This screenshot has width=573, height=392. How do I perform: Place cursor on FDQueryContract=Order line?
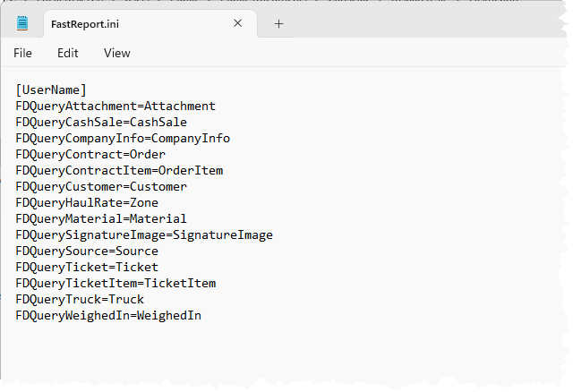(x=90, y=154)
